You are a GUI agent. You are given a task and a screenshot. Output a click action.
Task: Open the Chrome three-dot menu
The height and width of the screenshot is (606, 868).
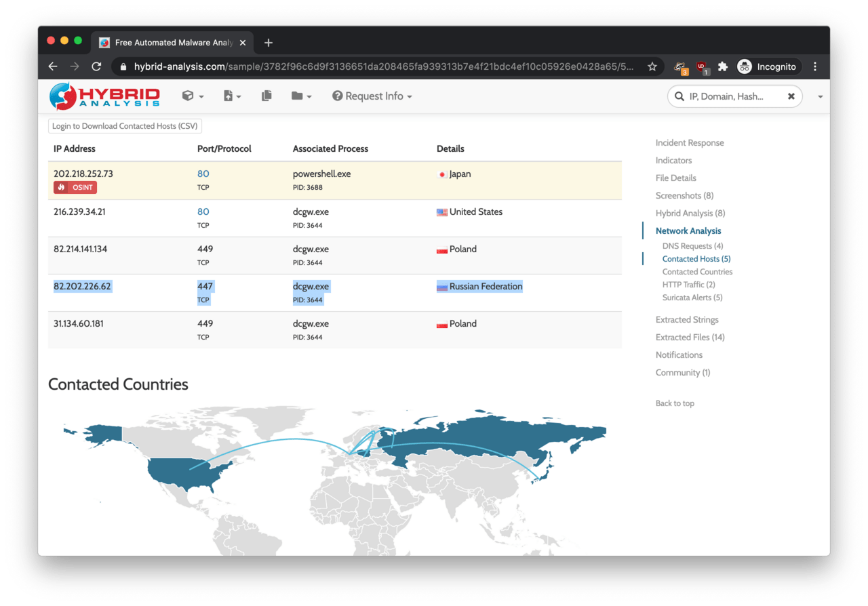815,66
